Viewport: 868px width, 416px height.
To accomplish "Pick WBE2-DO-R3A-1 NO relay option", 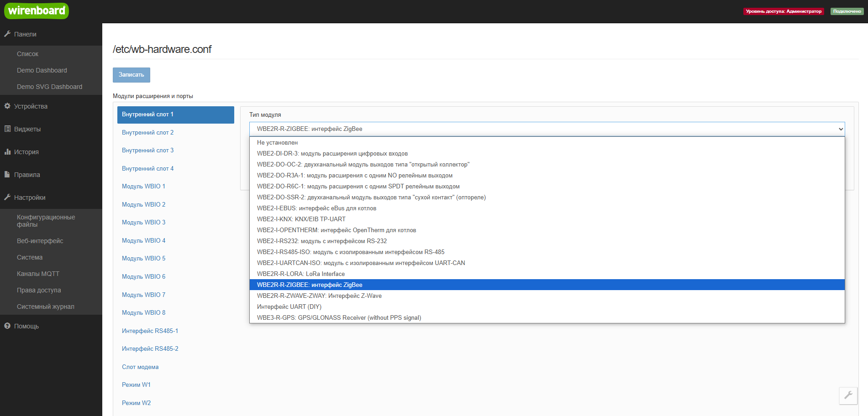I will click(x=547, y=176).
